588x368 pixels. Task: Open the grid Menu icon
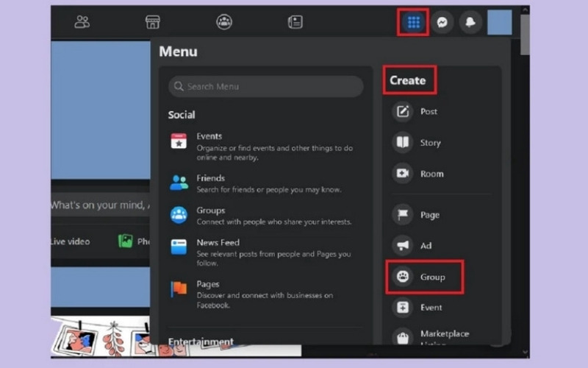point(413,22)
